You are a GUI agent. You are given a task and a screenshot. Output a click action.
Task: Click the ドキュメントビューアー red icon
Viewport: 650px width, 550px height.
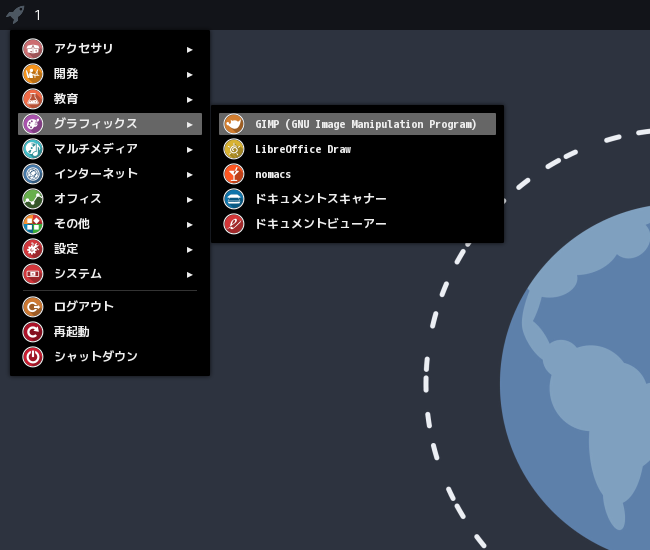234,224
